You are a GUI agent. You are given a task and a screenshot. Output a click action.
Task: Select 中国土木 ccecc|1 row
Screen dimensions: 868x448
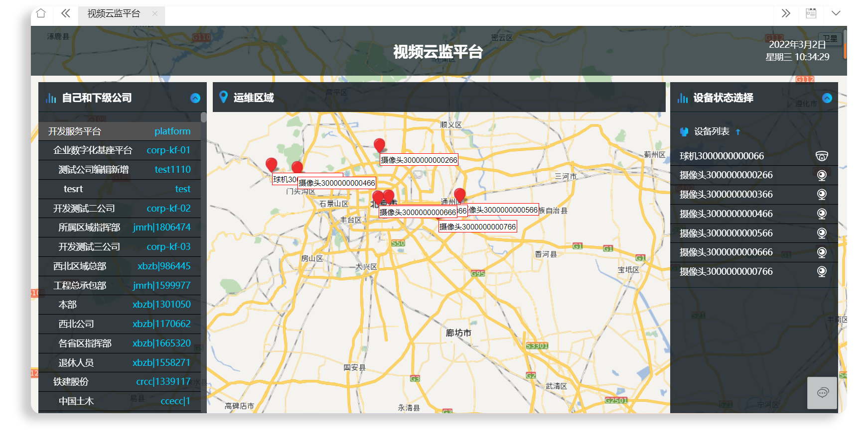coord(120,401)
